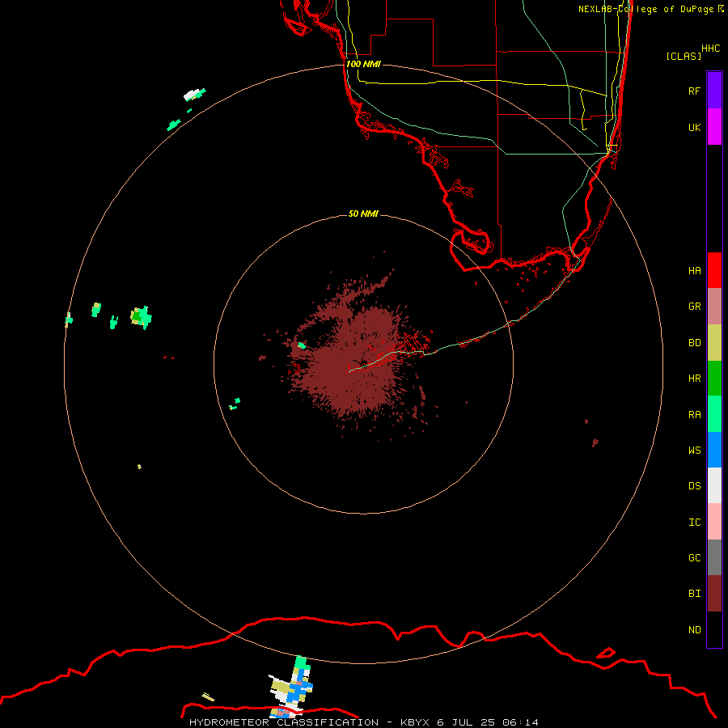Click the BI dark red legend swatch
This screenshot has height=728, width=728.
[714, 594]
